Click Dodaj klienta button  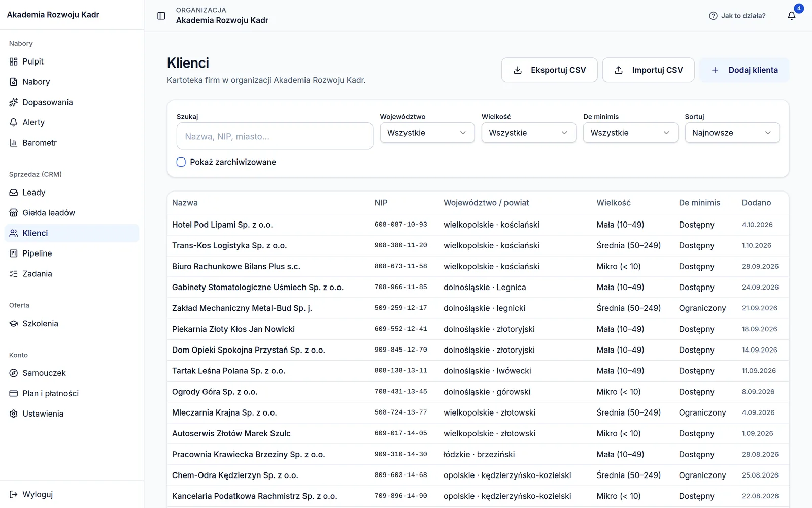pyautogui.click(x=745, y=70)
